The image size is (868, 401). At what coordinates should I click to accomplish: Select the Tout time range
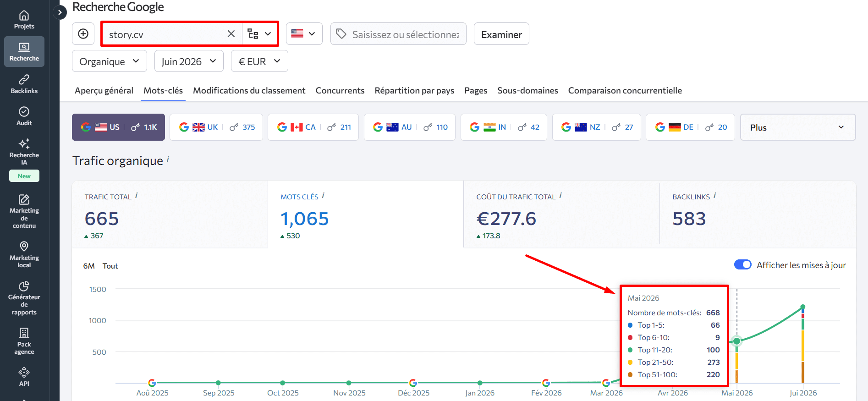point(110,266)
